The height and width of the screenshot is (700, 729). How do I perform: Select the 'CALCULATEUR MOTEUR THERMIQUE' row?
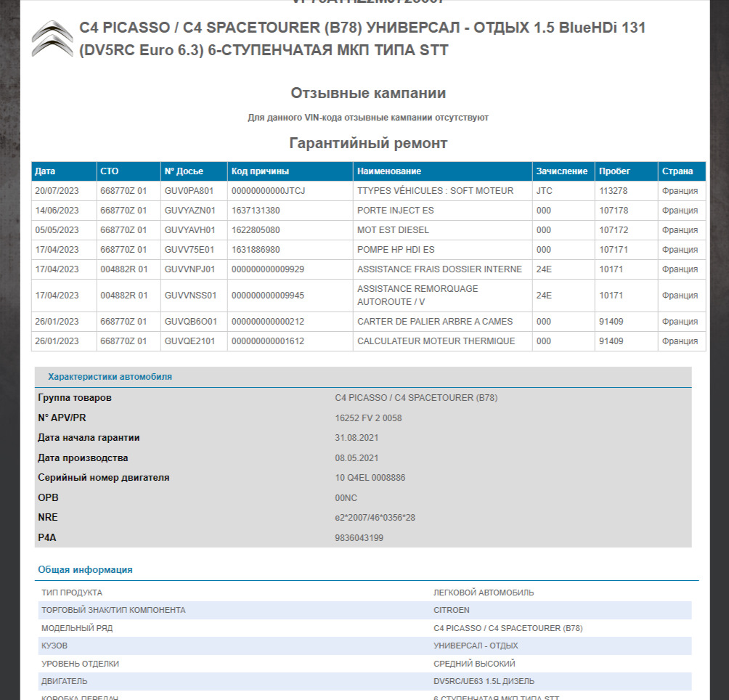(436, 341)
